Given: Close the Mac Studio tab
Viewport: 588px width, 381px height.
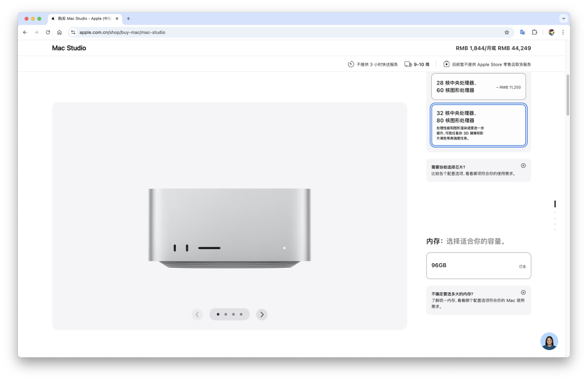Looking at the screenshot, I should pyautogui.click(x=117, y=19).
